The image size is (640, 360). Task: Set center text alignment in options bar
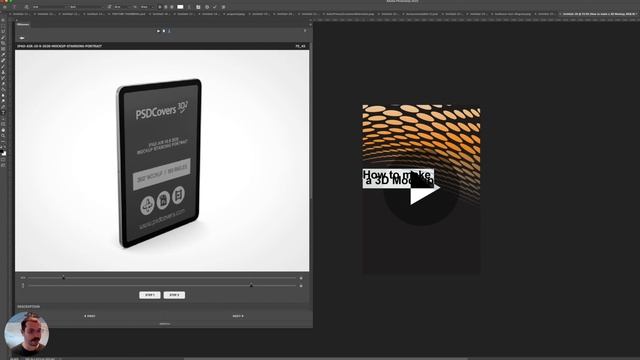point(166,7)
